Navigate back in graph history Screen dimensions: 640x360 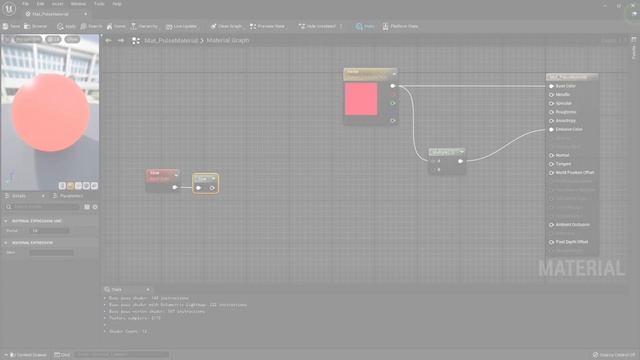click(108, 40)
